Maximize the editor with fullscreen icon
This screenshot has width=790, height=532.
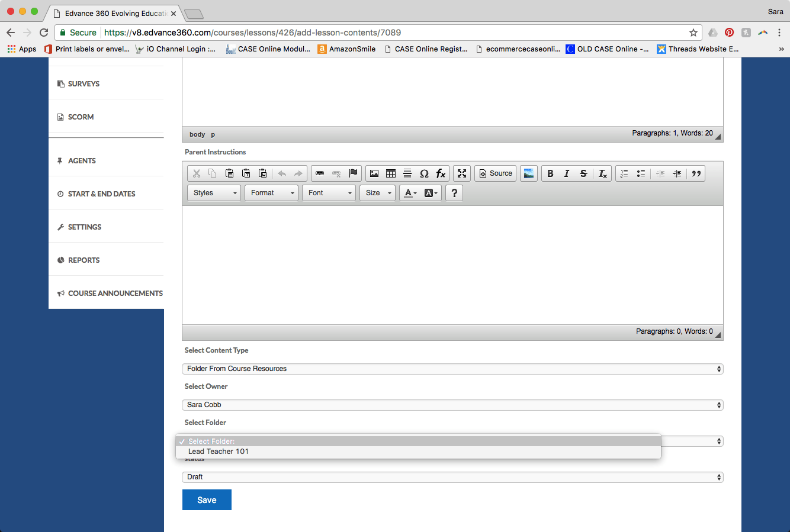click(462, 173)
